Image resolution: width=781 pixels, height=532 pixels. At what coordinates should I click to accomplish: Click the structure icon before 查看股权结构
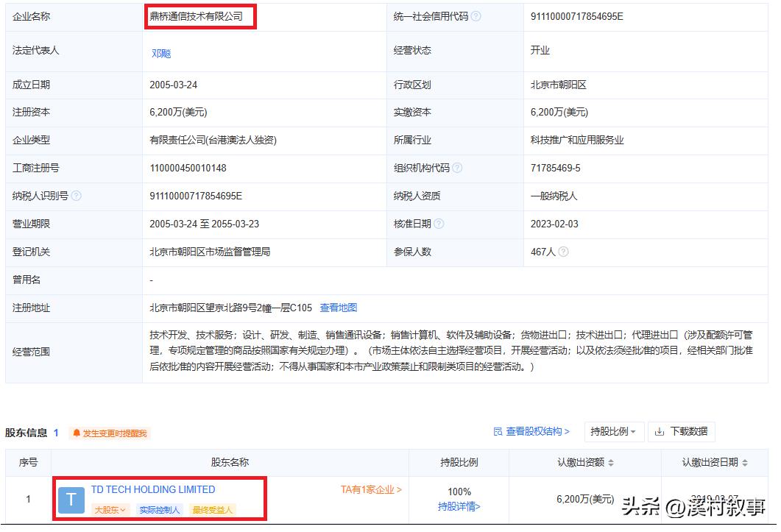click(498, 431)
